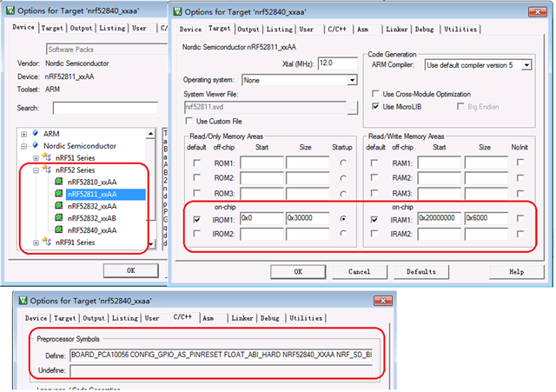Open the ARM Compiler version dropdown
The height and width of the screenshot is (392, 556).
click(527, 65)
